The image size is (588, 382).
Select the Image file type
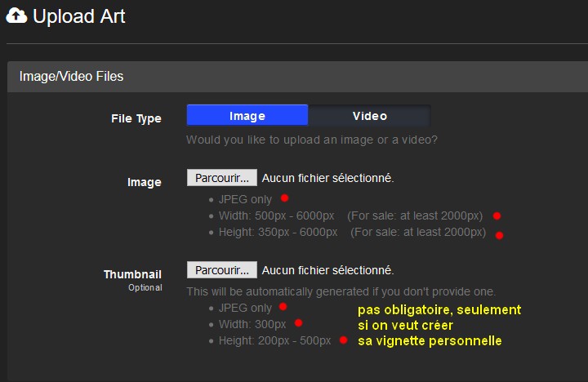(x=247, y=115)
